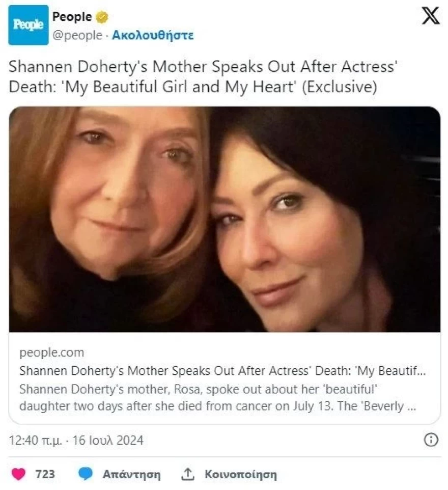
Task: Open the truncated article title in the card
Action: tap(222, 371)
